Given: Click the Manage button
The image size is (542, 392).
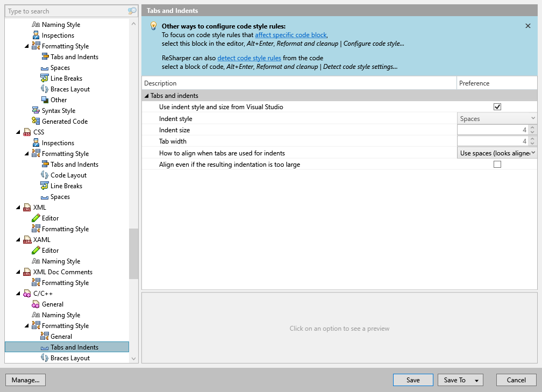Looking at the screenshot, I should 25,380.
